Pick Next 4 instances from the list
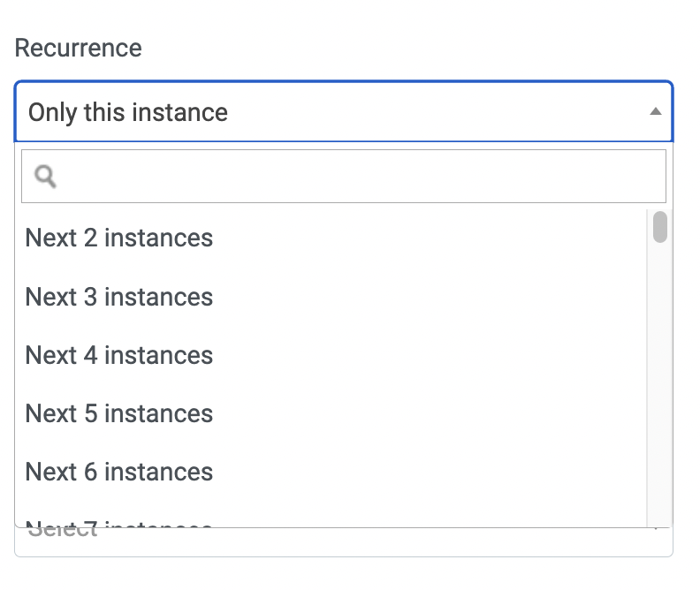 pos(331,355)
